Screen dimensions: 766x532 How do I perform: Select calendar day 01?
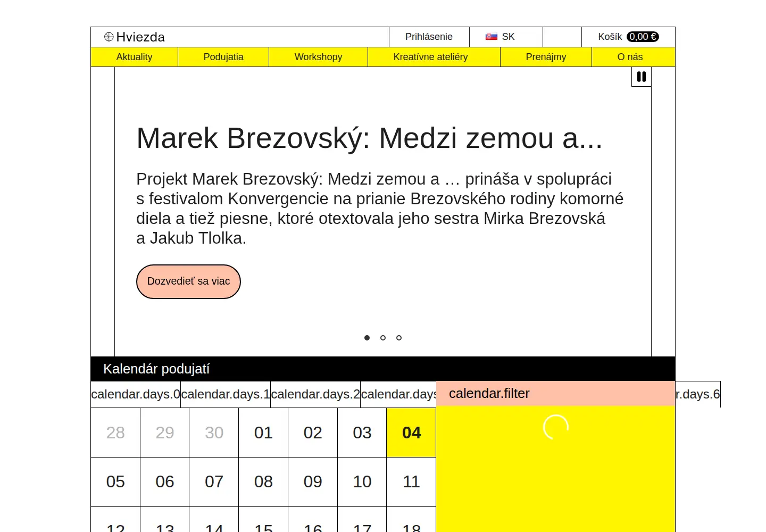point(263,433)
